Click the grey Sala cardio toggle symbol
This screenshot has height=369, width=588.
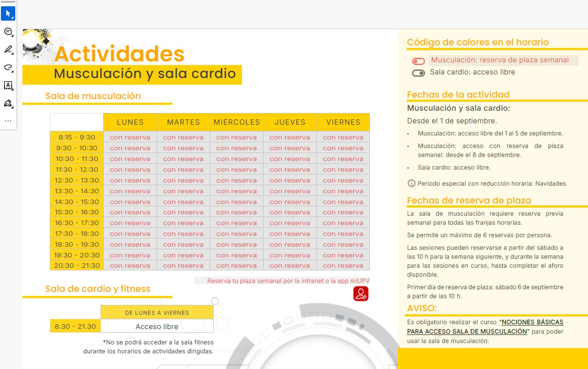pos(418,73)
